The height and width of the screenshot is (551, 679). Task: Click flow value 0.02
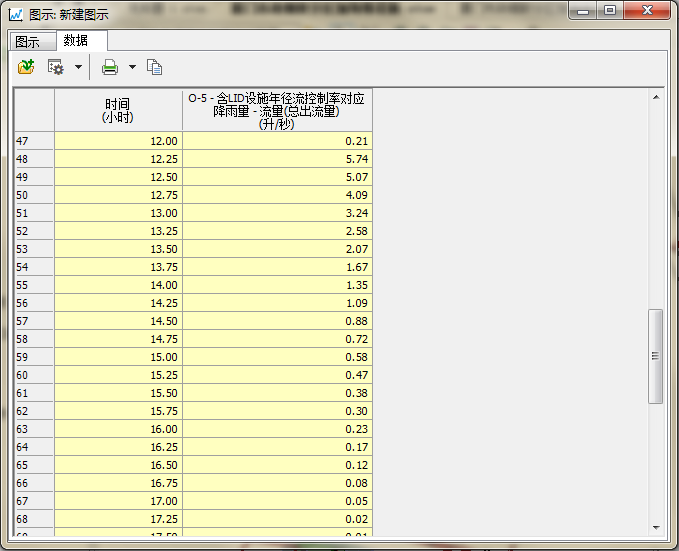[277, 519]
